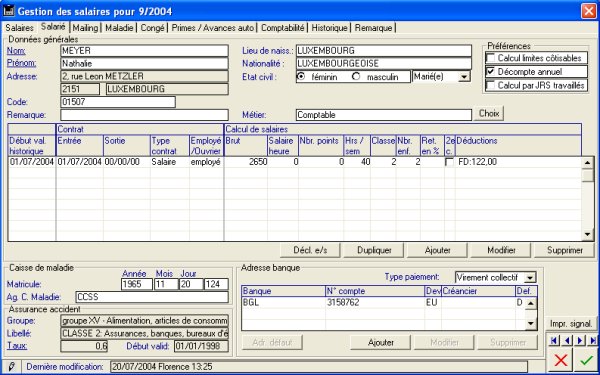The height and width of the screenshot is (375, 600).
Task: Open the Primes / Avances auto tab
Action: click(x=213, y=28)
